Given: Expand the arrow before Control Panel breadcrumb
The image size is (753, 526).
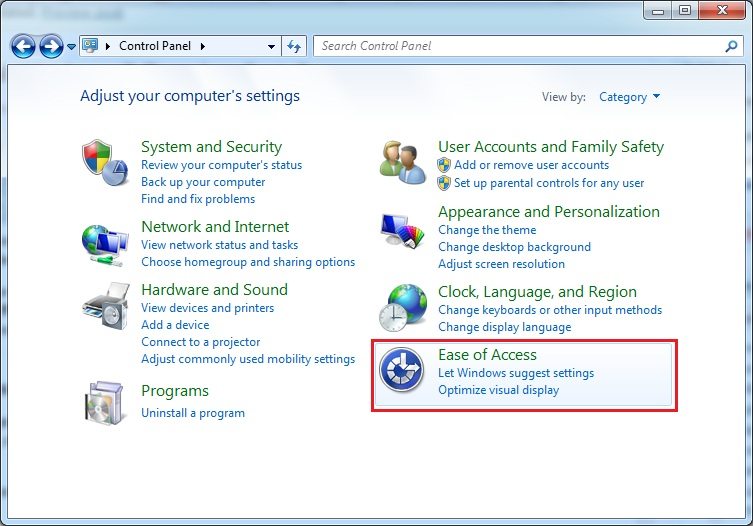Looking at the screenshot, I should tap(108, 46).
